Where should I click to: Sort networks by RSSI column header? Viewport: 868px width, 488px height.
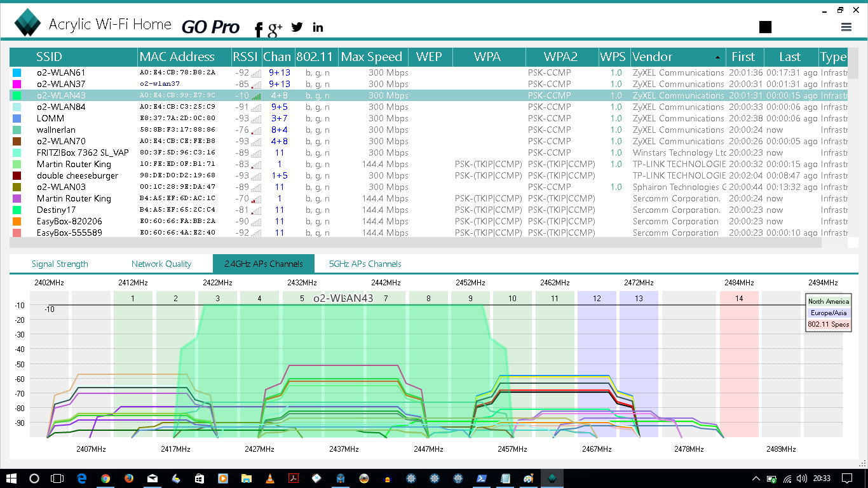pos(246,57)
